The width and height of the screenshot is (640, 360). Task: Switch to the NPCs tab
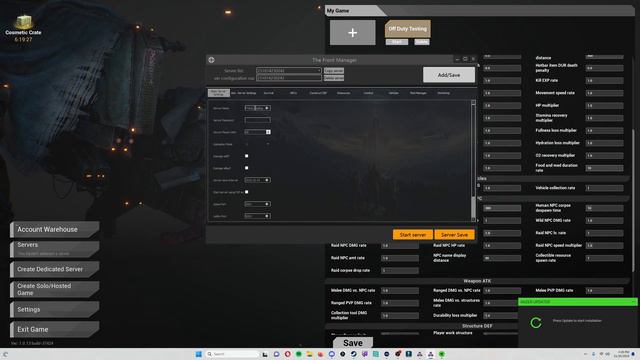pos(293,93)
